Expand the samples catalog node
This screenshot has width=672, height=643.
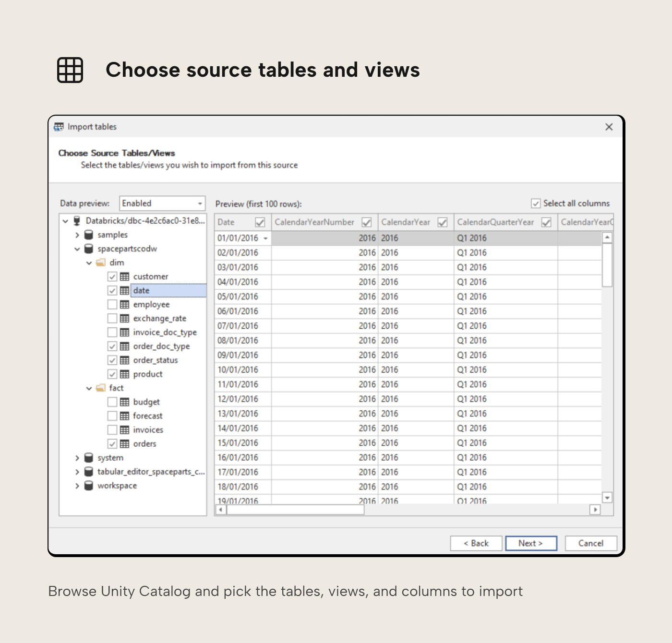click(77, 235)
